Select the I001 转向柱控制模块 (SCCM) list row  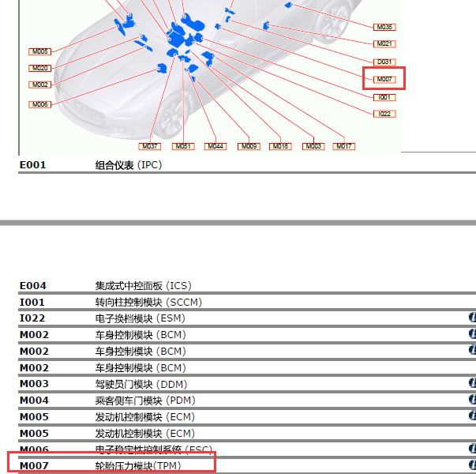(x=247, y=302)
